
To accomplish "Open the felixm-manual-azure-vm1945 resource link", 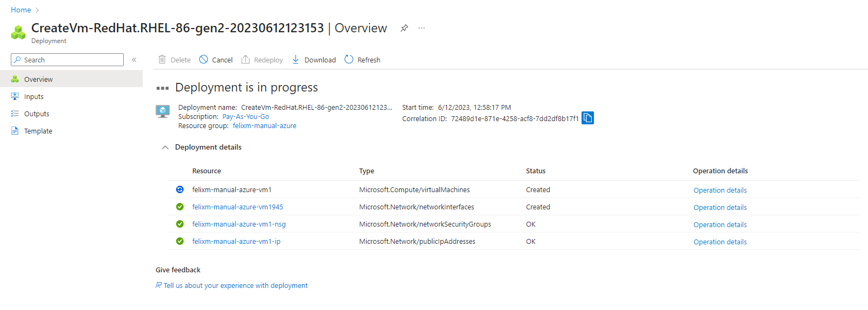I will pyautogui.click(x=237, y=207).
